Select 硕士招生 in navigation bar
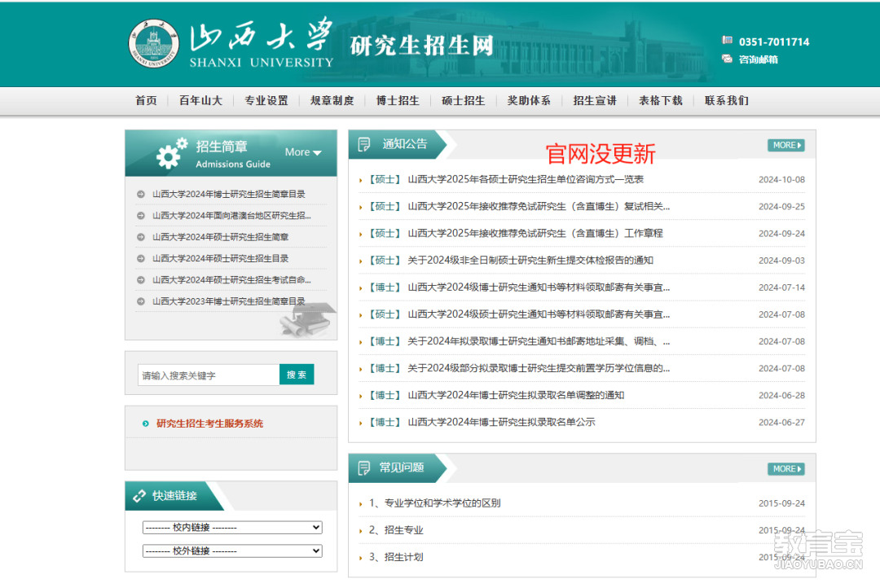The image size is (880, 588). click(464, 100)
